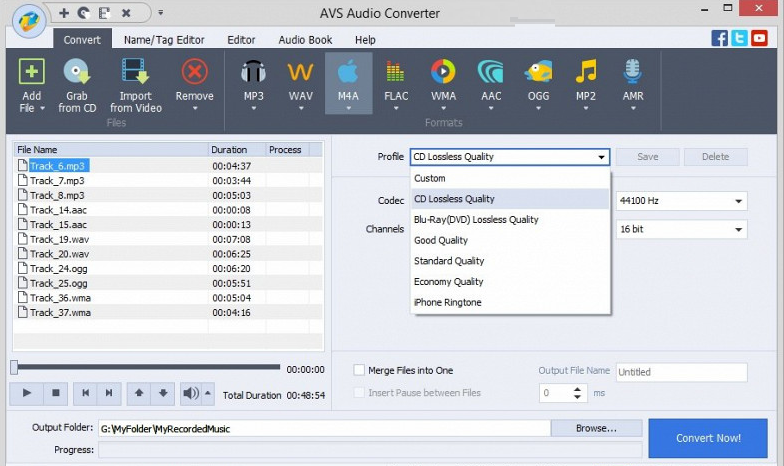This screenshot has width=784, height=466.
Task: Click the previous track button
Action: (x=86, y=393)
